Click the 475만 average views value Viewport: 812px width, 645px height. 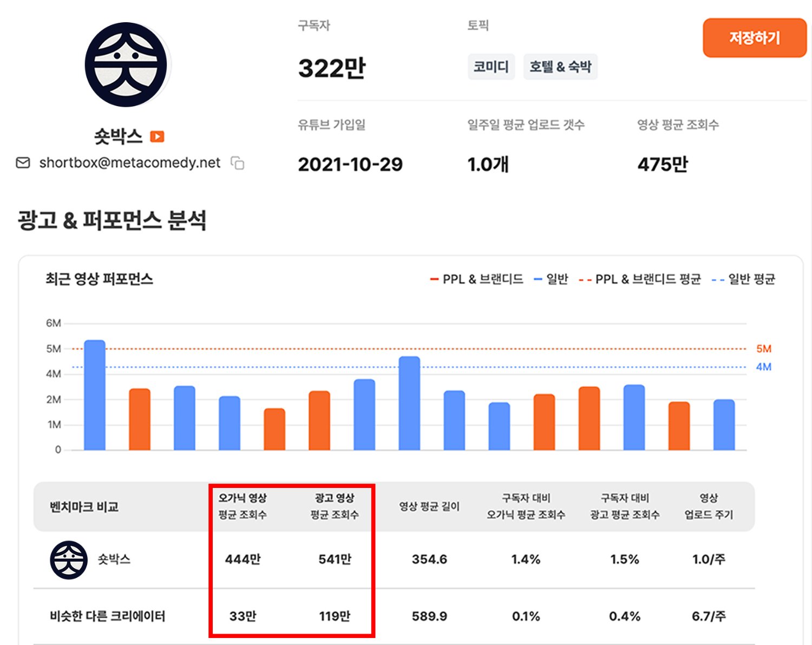coord(663,164)
